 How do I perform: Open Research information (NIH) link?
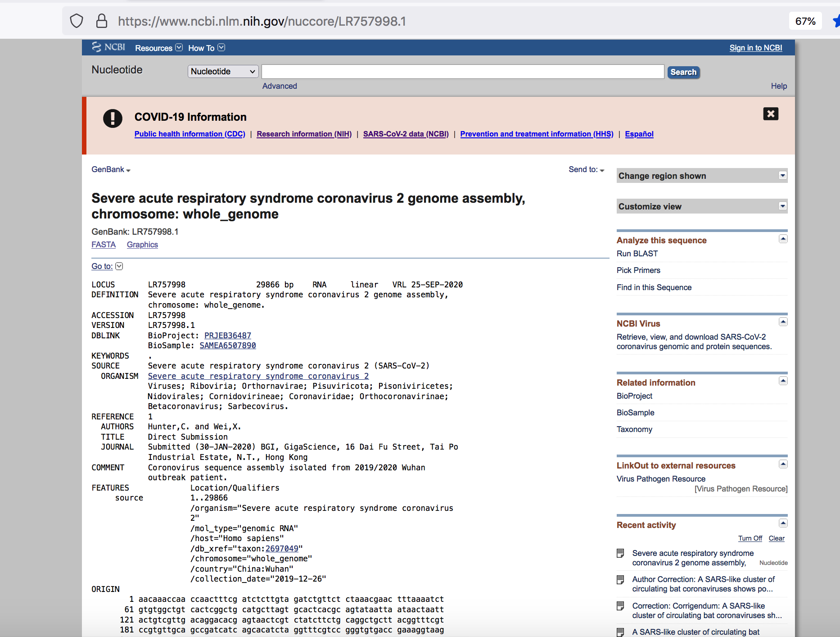click(304, 134)
